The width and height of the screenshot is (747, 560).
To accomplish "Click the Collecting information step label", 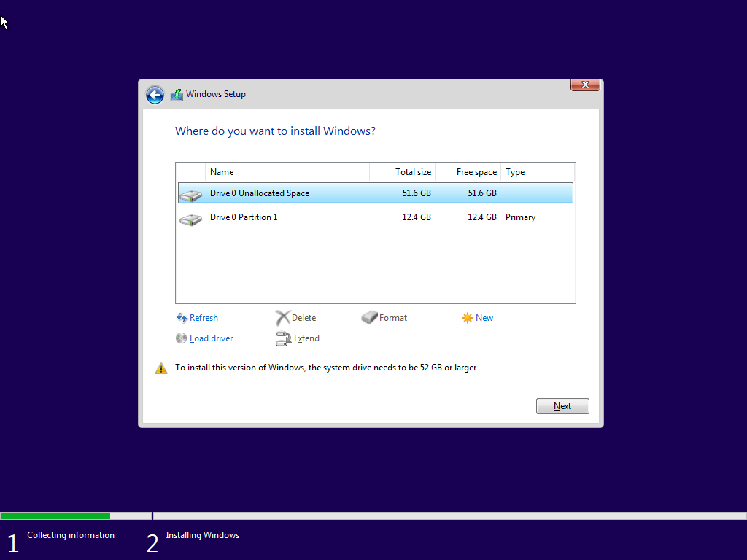I will [70, 534].
